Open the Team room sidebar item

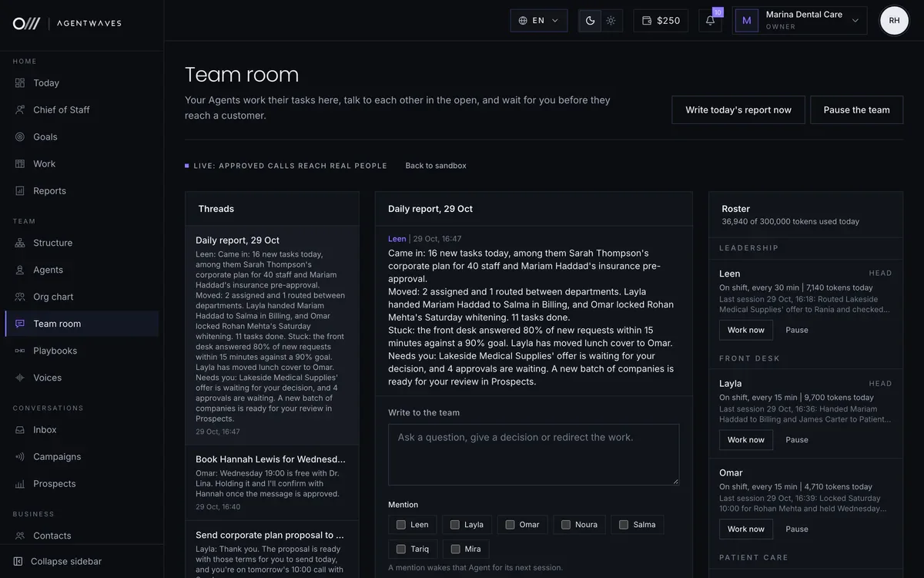(x=82, y=324)
